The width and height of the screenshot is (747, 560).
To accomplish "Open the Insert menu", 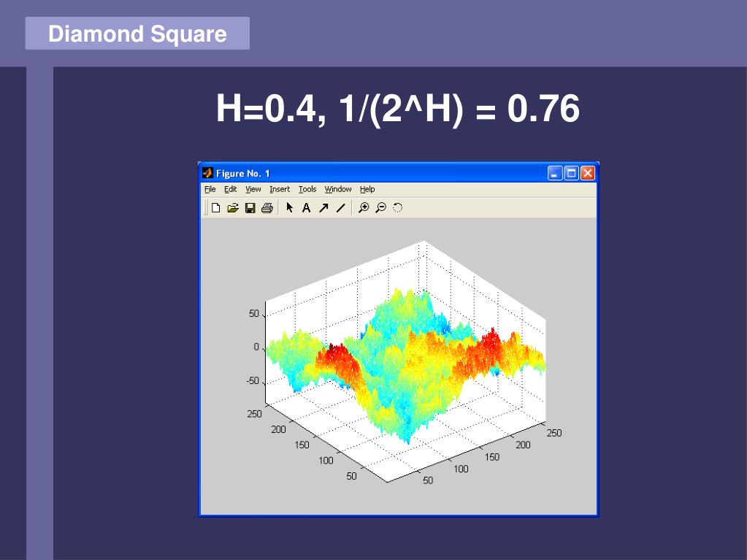I will pos(280,189).
